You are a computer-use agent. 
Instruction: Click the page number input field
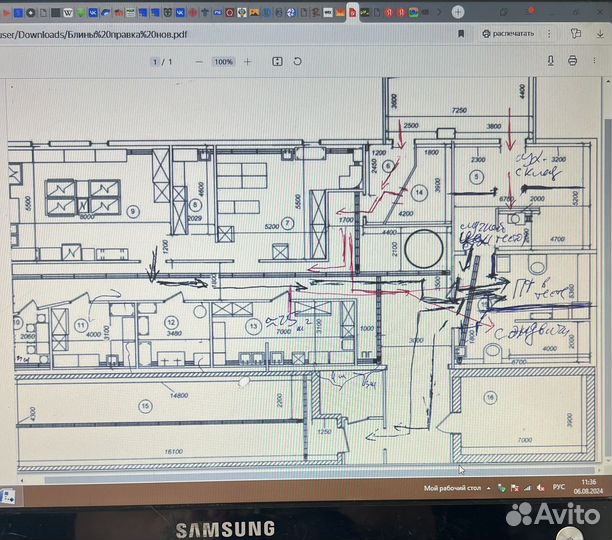155,61
